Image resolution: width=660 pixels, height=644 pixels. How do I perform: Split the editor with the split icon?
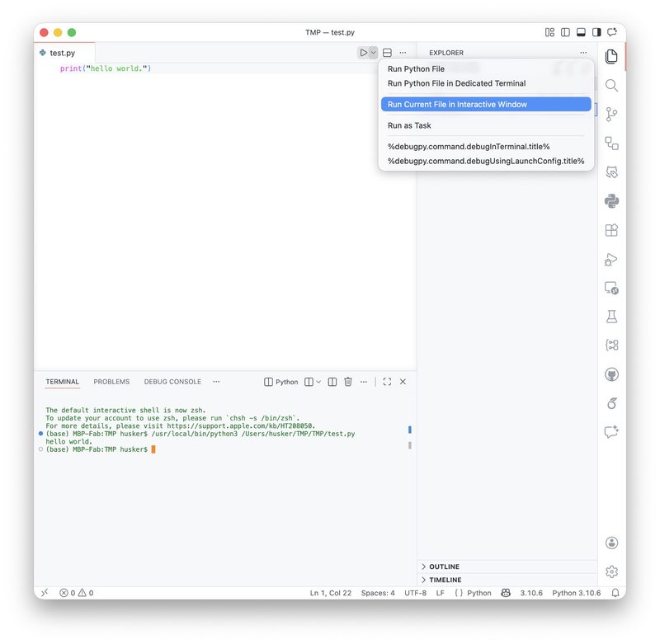click(387, 53)
